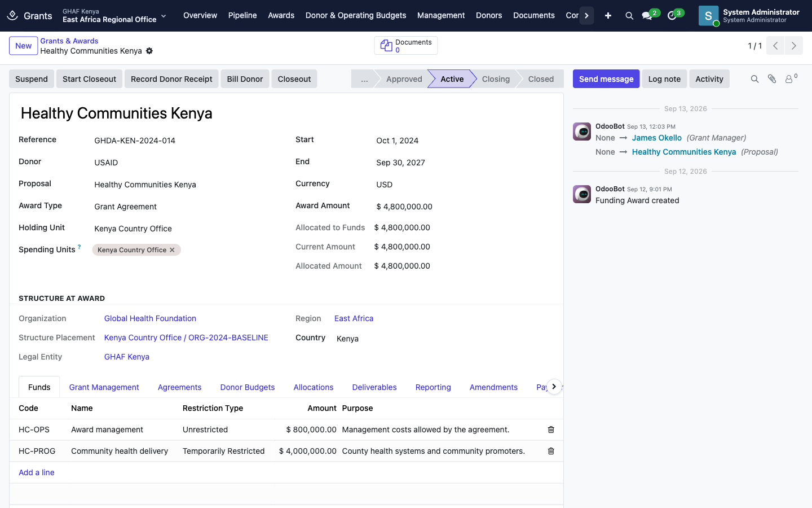Click the Suspend button

click(32, 79)
